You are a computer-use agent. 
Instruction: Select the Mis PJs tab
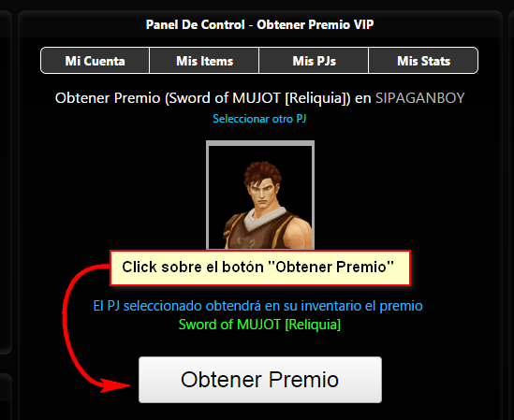(314, 61)
